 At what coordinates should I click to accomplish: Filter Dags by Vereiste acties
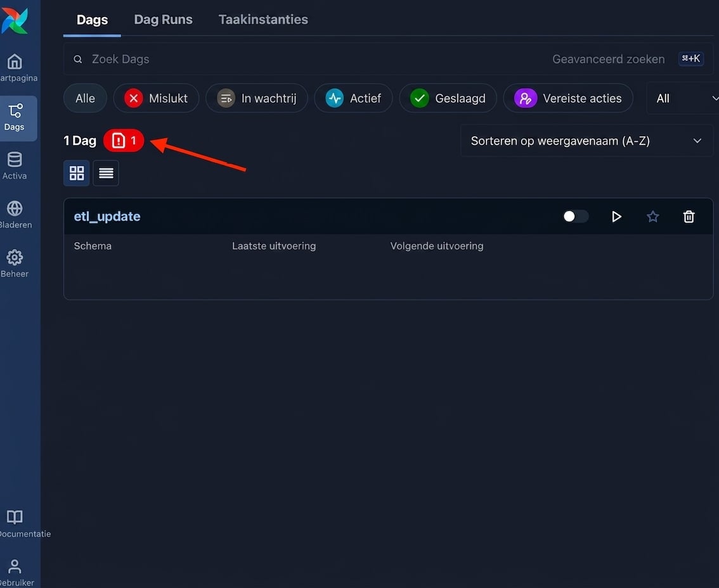coord(568,98)
